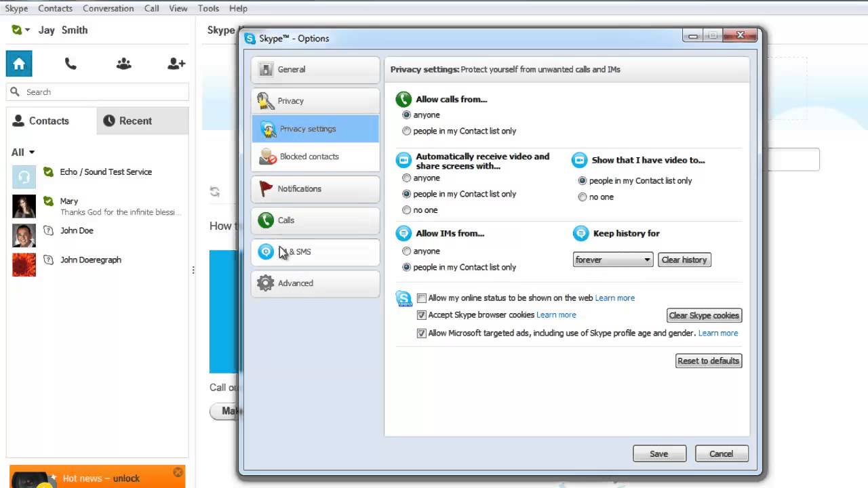Switch to the Contacts tab
Image resolution: width=868 pixels, height=488 pixels.
coord(52,121)
